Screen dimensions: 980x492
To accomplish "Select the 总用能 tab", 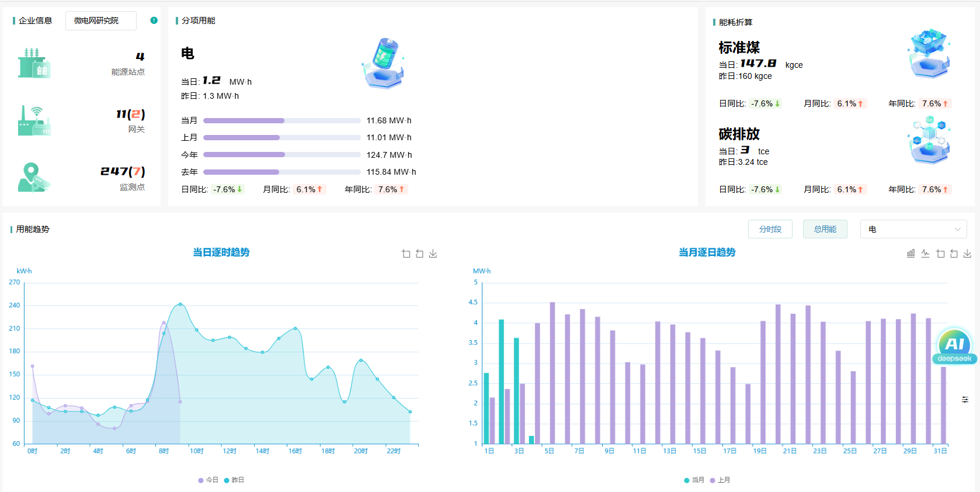I will click(x=825, y=229).
